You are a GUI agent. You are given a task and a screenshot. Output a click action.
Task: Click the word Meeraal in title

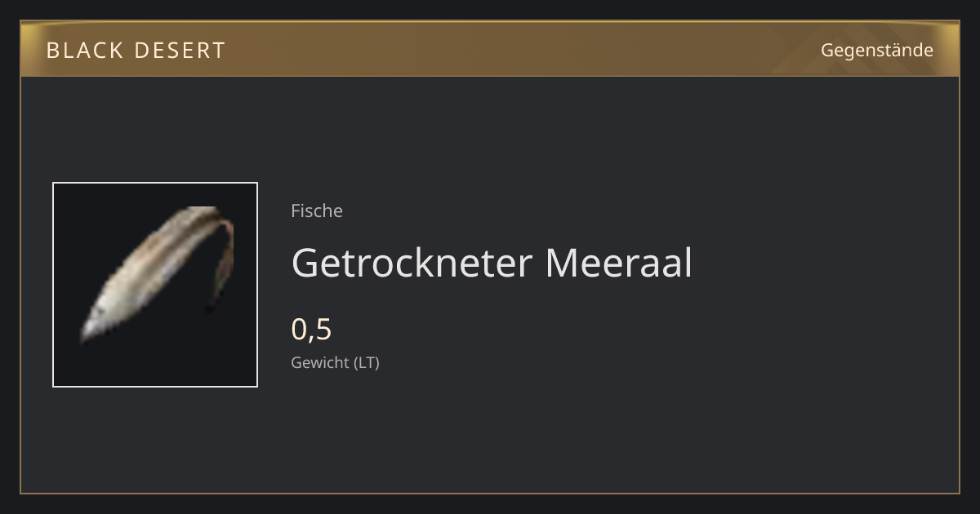click(x=618, y=263)
